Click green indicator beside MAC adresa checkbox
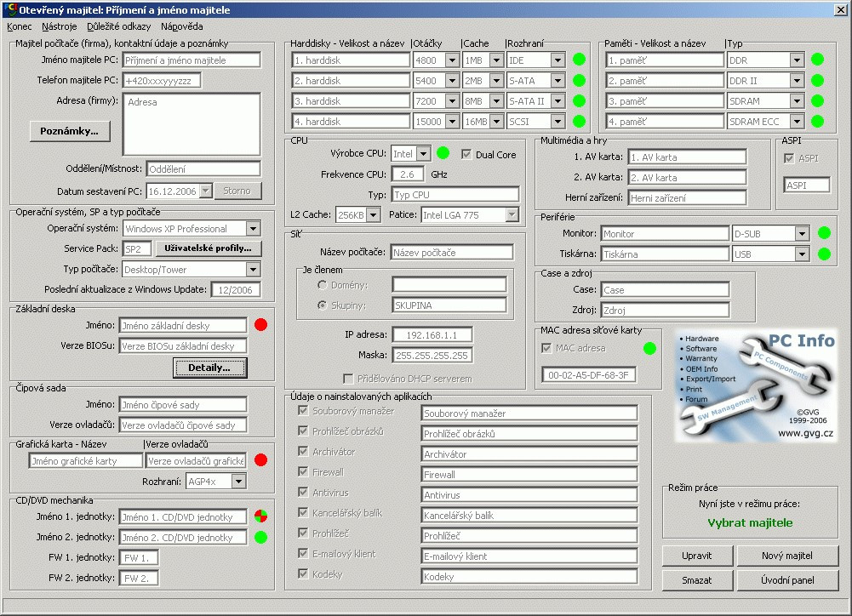 [x=649, y=348]
